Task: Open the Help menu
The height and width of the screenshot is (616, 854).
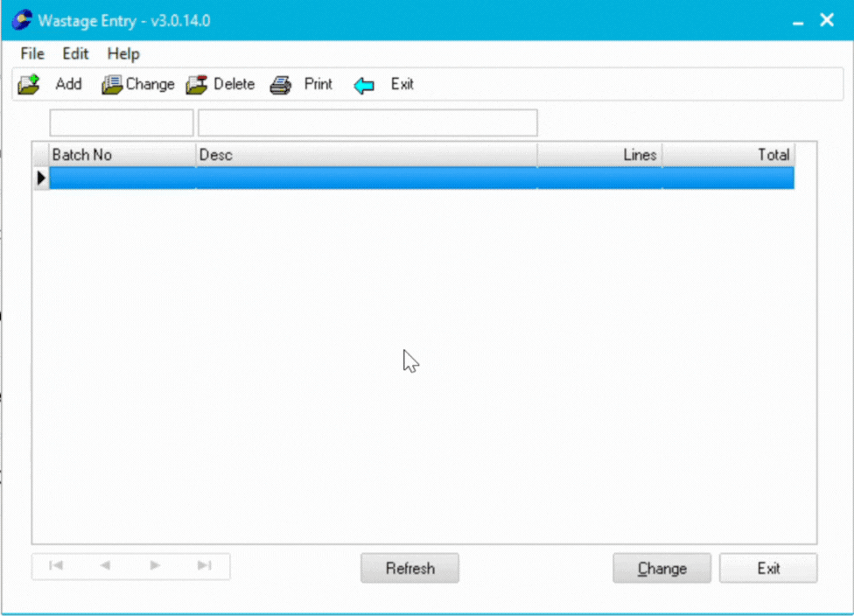Action: [123, 53]
